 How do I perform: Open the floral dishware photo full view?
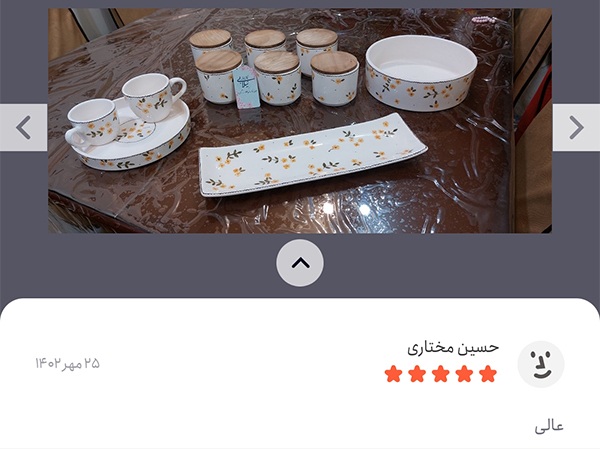tap(300, 121)
